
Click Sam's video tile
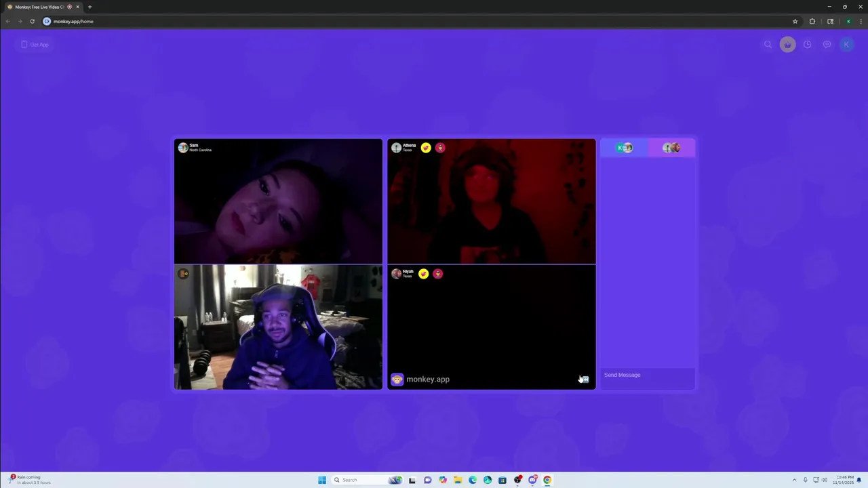tap(278, 201)
